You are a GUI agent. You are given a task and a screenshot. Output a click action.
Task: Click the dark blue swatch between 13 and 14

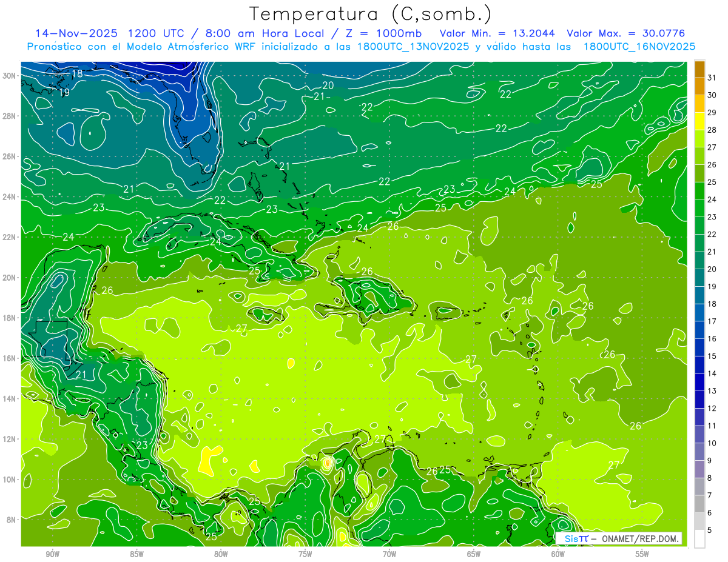pyautogui.click(x=699, y=383)
